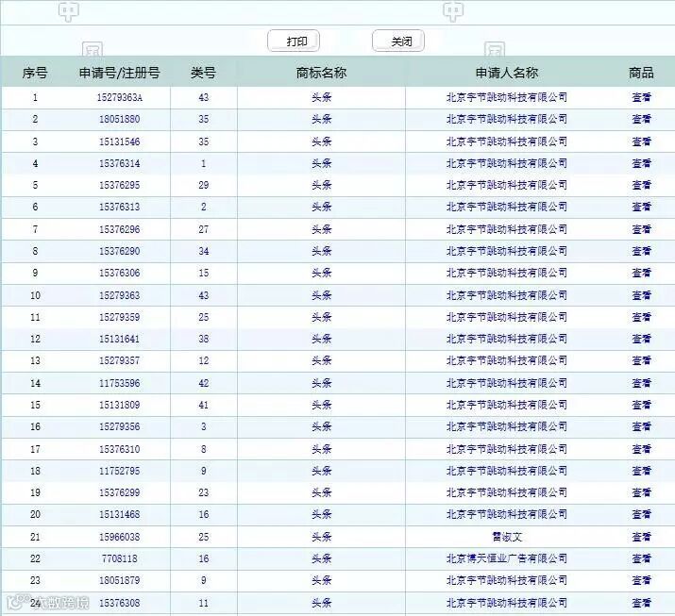Click the 商标名称 column header
The height and width of the screenshot is (616, 675).
321,73
